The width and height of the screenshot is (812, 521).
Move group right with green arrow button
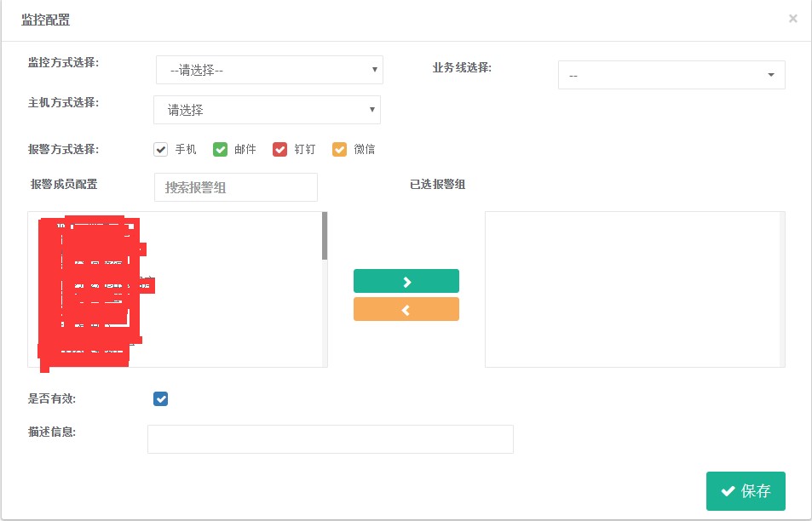pos(406,281)
